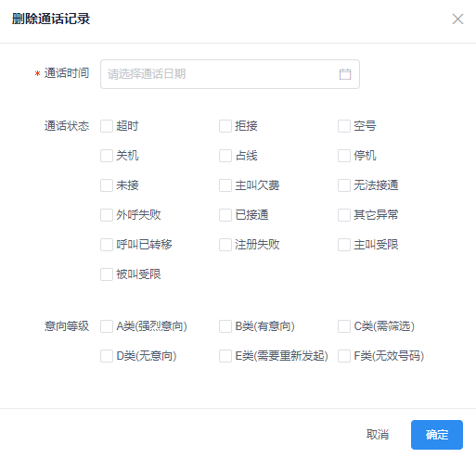Toggle E类(需要重新发起) checkbox

click(x=225, y=356)
